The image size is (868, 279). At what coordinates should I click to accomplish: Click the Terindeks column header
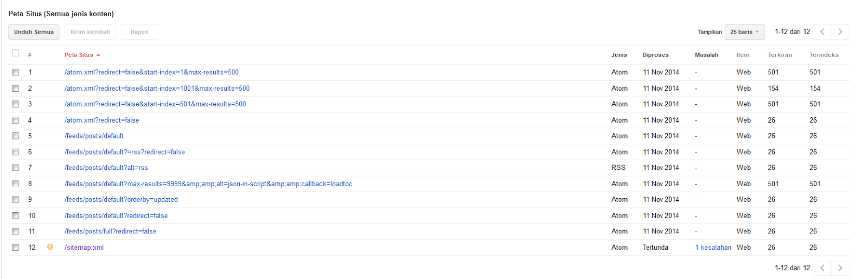pyautogui.click(x=824, y=55)
